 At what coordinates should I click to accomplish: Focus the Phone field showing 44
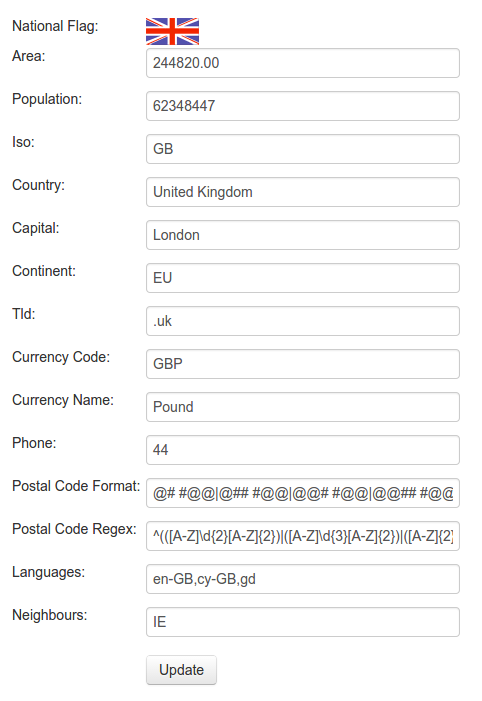(303, 449)
